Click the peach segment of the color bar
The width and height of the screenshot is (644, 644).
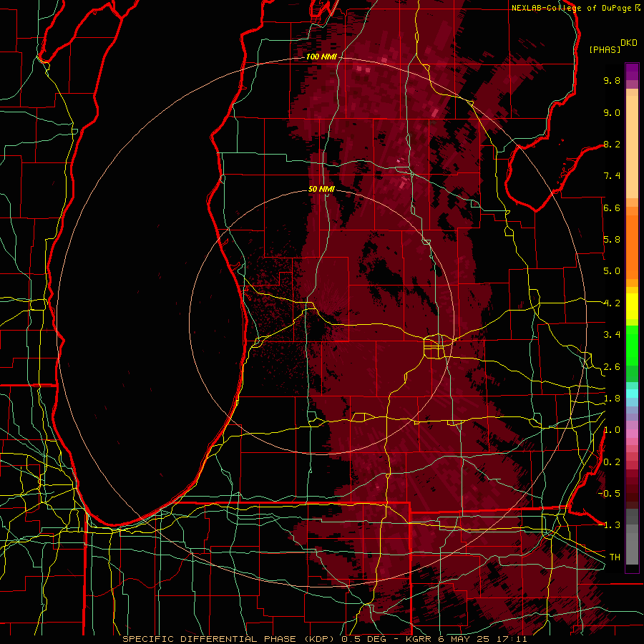(x=632, y=147)
